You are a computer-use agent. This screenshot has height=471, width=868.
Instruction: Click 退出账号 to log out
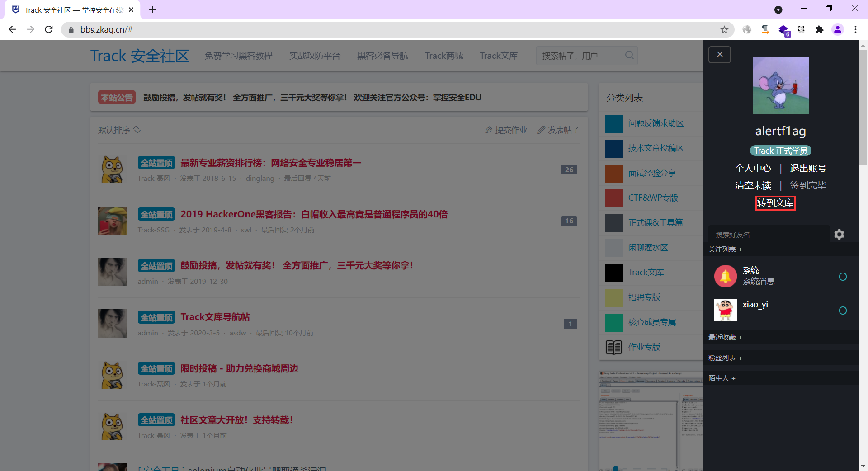[808, 168]
